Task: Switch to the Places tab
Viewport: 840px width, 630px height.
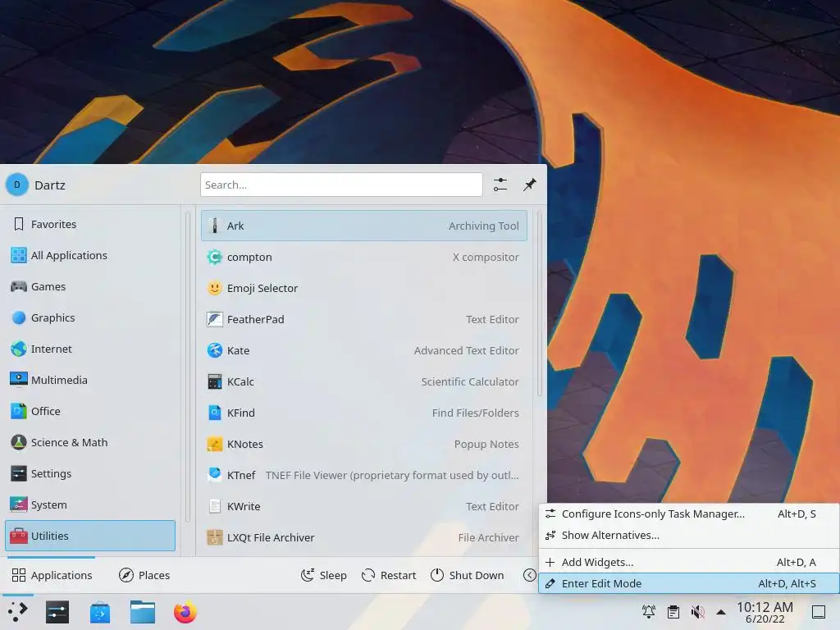Action: tap(144, 575)
